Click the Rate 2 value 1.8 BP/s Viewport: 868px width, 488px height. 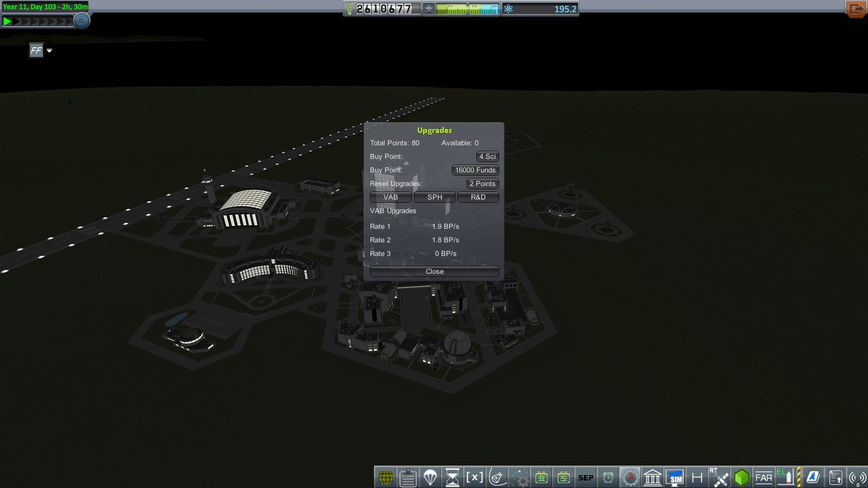[445, 240]
